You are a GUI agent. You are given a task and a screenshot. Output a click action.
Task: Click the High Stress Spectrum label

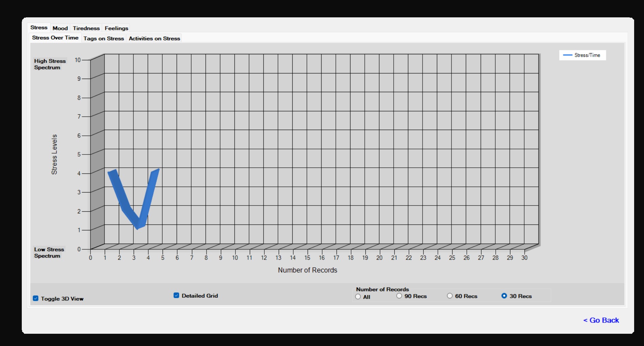(x=50, y=64)
